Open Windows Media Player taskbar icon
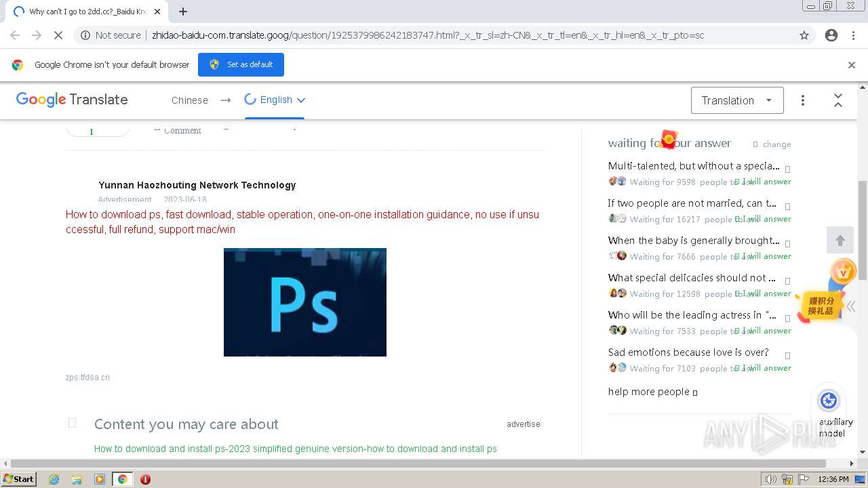The width and height of the screenshot is (868, 488). pyautogui.click(x=100, y=479)
